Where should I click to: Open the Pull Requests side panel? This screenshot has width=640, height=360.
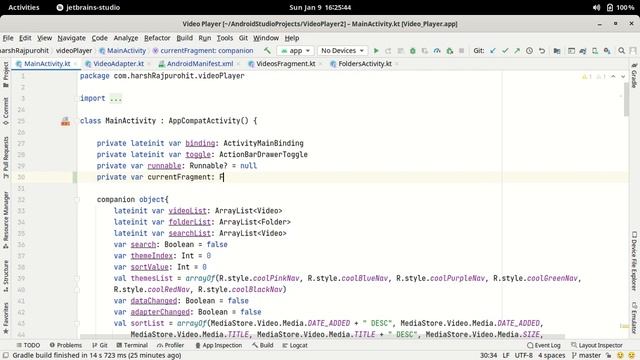[x=6, y=157]
